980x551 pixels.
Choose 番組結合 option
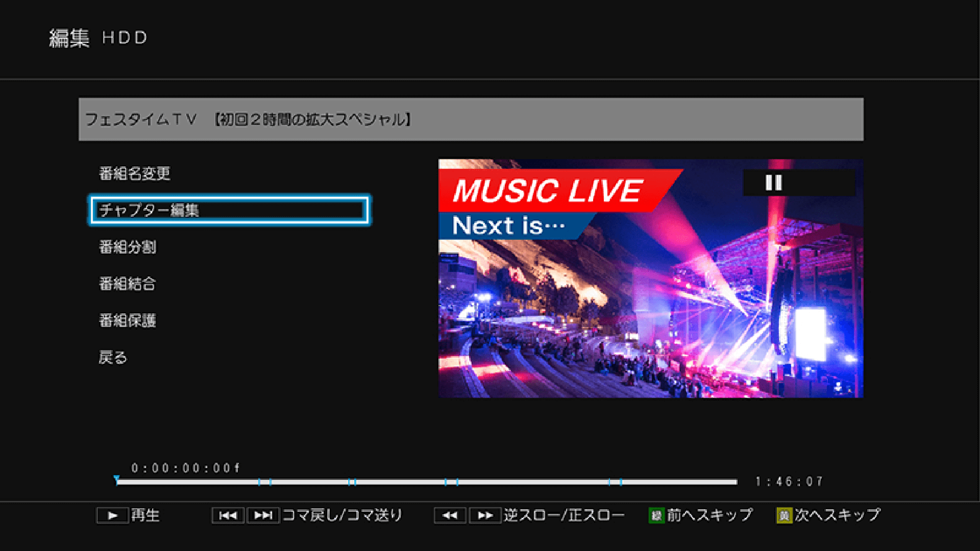128,284
